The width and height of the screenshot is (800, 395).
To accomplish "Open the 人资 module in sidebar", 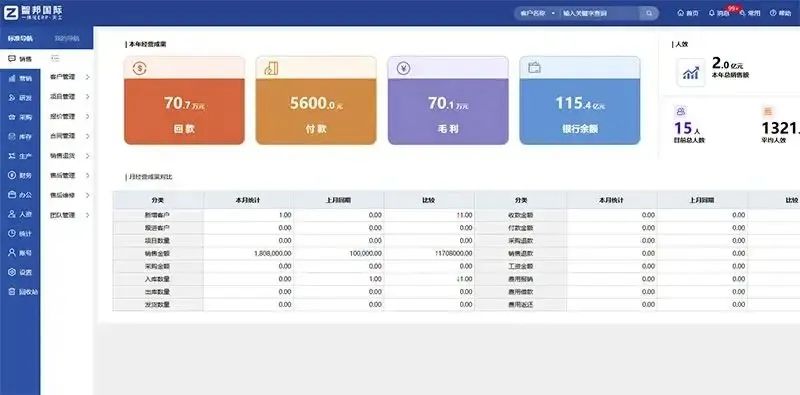I will click(x=20, y=214).
